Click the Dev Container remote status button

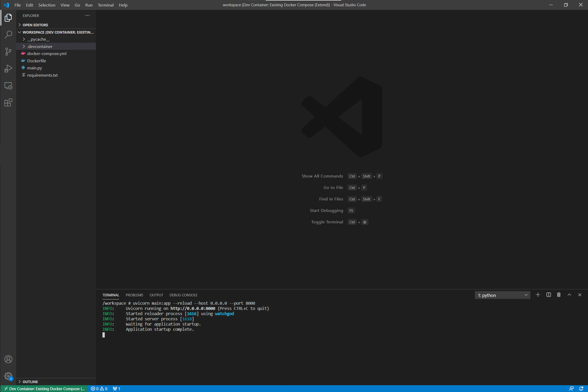[44, 389]
